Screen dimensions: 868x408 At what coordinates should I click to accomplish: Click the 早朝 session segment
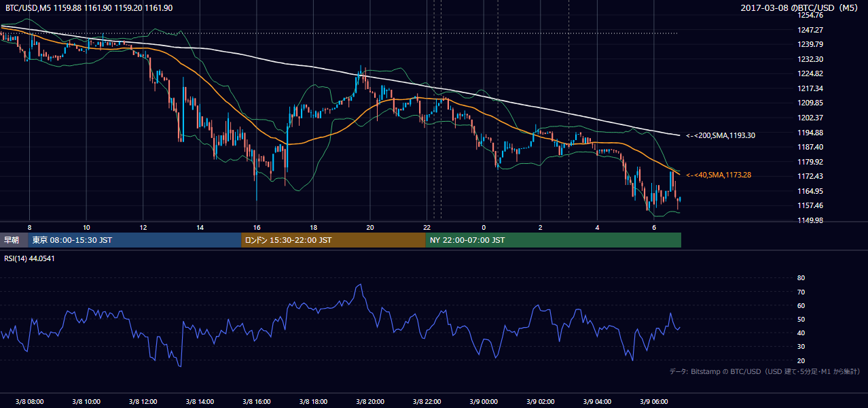click(x=14, y=240)
